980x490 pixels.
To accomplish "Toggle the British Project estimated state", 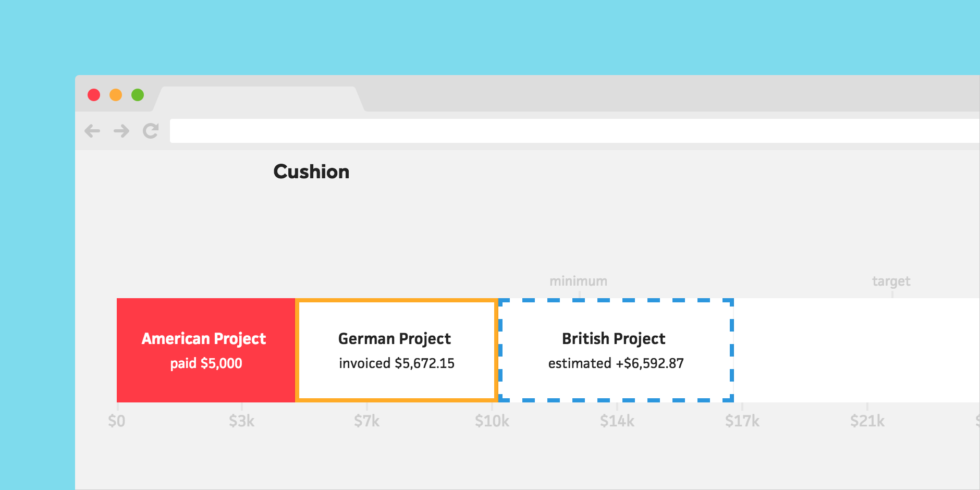I will tap(616, 363).
